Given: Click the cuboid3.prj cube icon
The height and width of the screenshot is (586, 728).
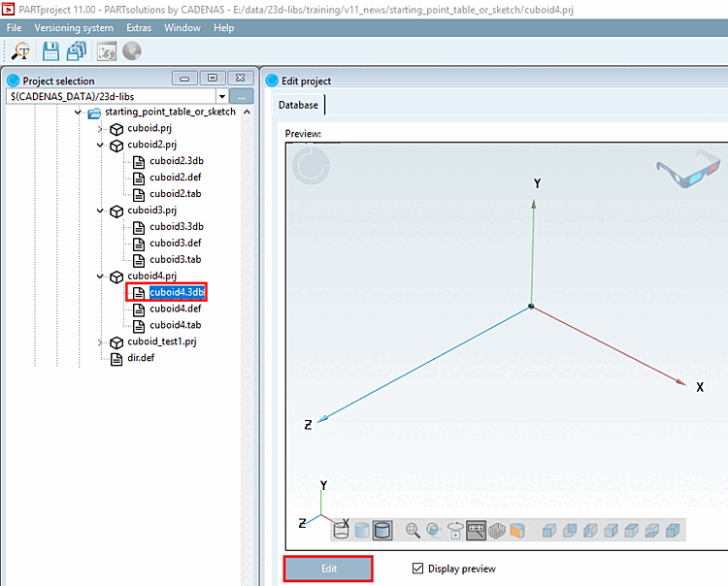Looking at the screenshot, I should (x=116, y=212).
